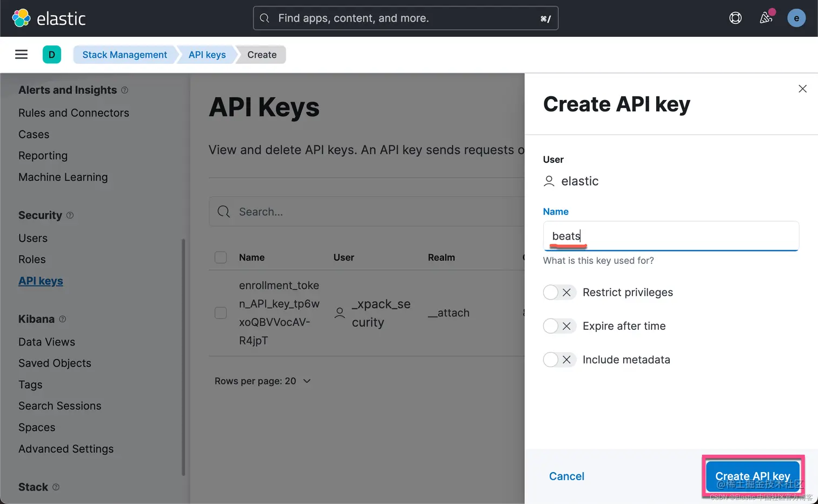Open the user avatar 'e' menu
818x504 pixels.
point(796,18)
